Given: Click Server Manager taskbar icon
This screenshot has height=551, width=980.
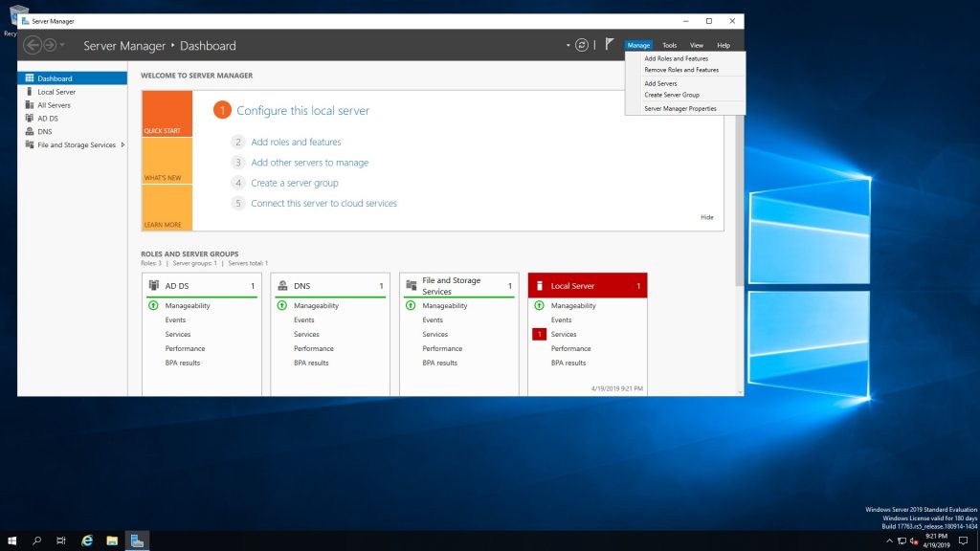Looking at the screenshot, I should [137, 541].
